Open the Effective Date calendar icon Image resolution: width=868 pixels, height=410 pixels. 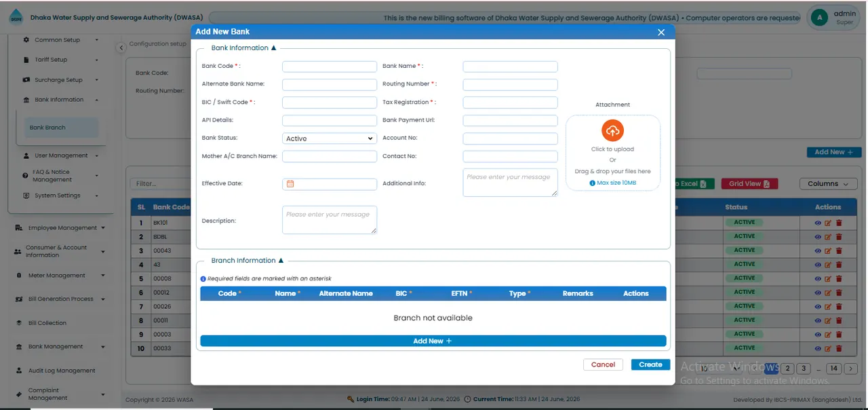[290, 184]
